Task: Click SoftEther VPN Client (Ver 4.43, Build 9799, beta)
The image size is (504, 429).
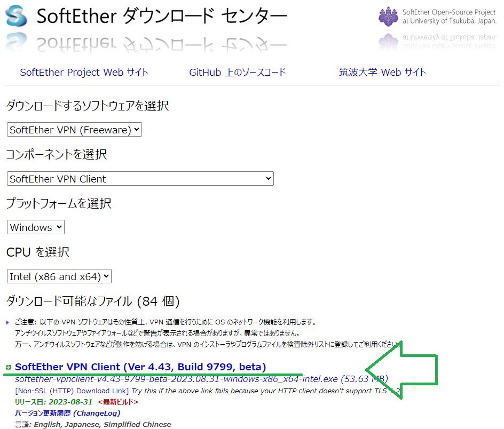Action: pos(141,367)
